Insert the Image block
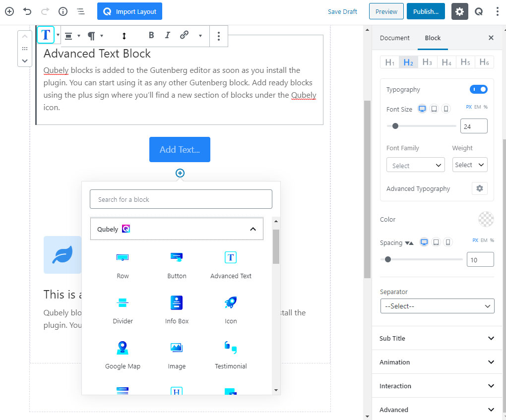The width and height of the screenshot is (506, 420). click(x=177, y=356)
